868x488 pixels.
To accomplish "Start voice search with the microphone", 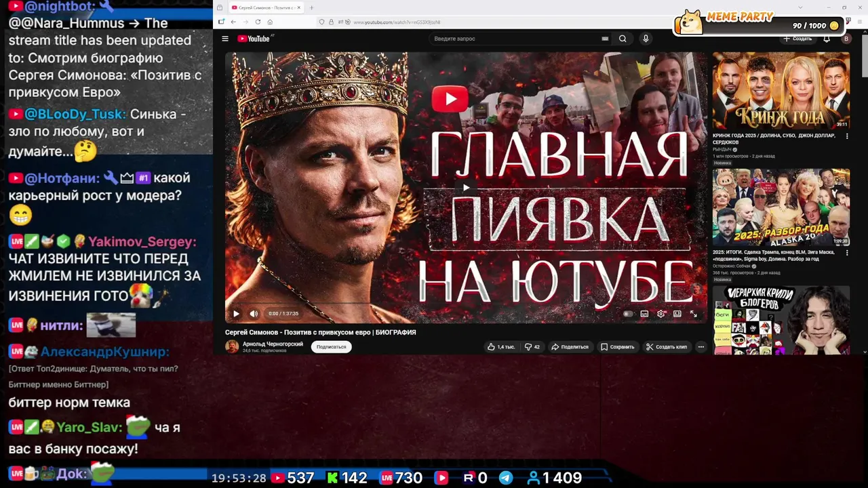I will 646,39.
